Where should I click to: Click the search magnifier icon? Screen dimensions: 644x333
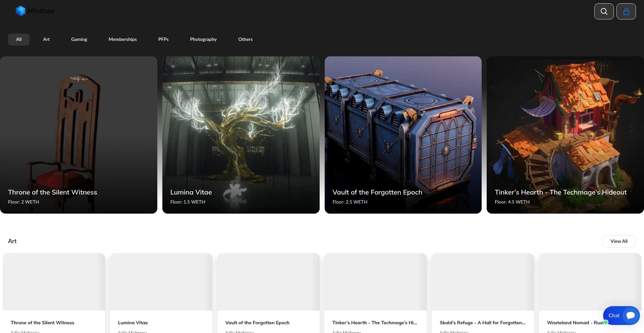point(604,11)
